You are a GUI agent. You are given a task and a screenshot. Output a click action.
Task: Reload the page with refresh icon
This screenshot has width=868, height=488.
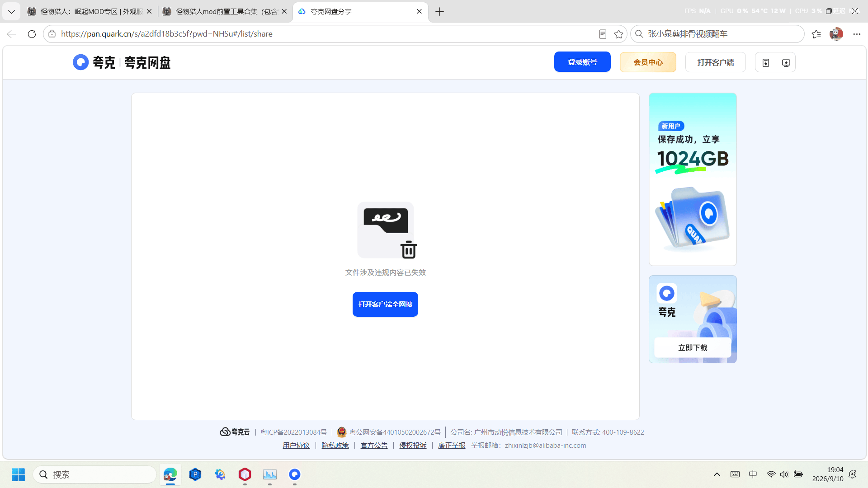(32, 34)
